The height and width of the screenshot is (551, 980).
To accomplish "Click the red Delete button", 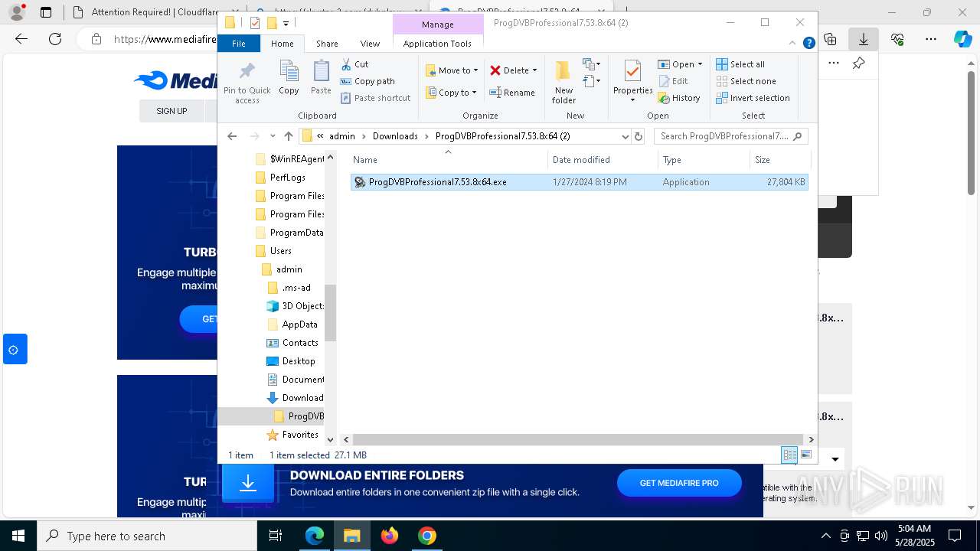I will [509, 70].
